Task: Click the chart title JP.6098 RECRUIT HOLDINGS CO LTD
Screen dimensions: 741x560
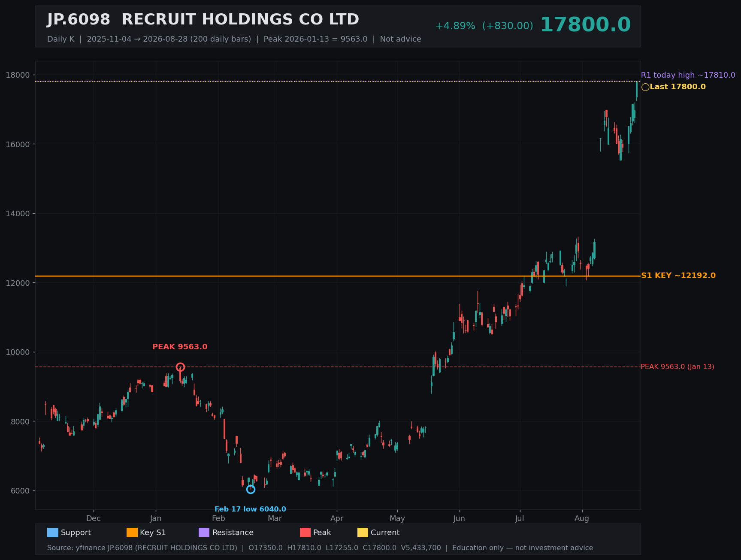Action: coord(203,20)
